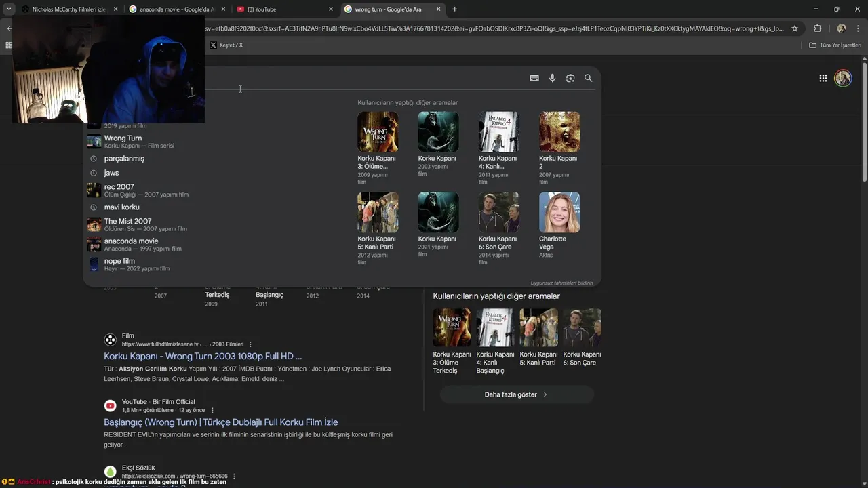Image resolution: width=868 pixels, height=488 pixels.
Task: Click Daha fazla göster button
Action: pos(517,394)
